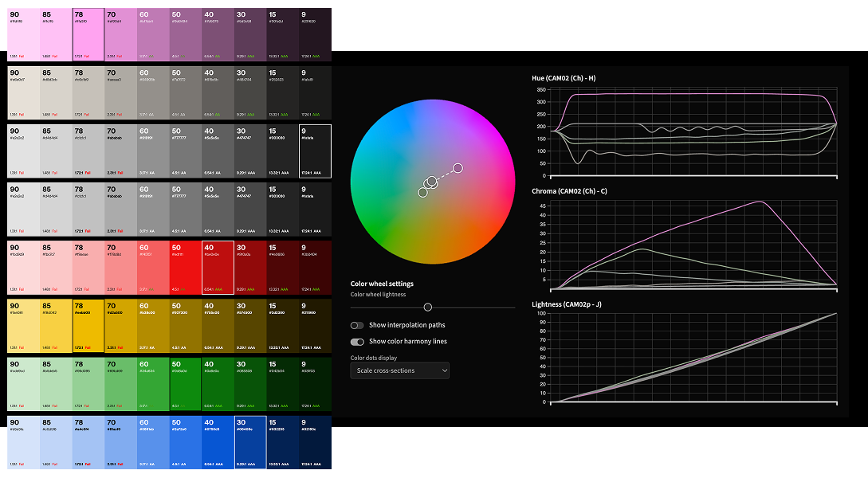Select the pale pink 90 swatch in top row
This screenshot has height=478, width=868.
click(24, 34)
